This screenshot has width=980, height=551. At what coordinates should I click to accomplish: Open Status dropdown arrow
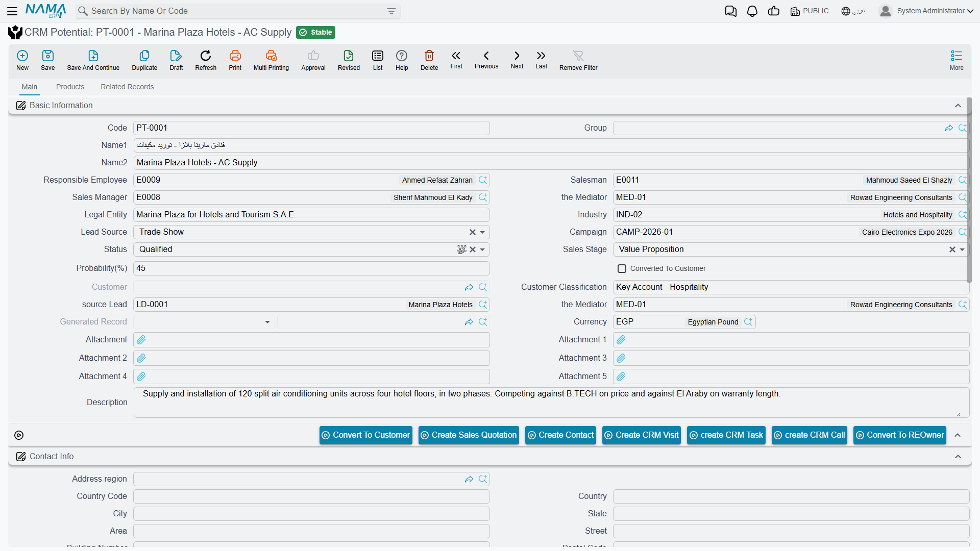coord(482,249)
